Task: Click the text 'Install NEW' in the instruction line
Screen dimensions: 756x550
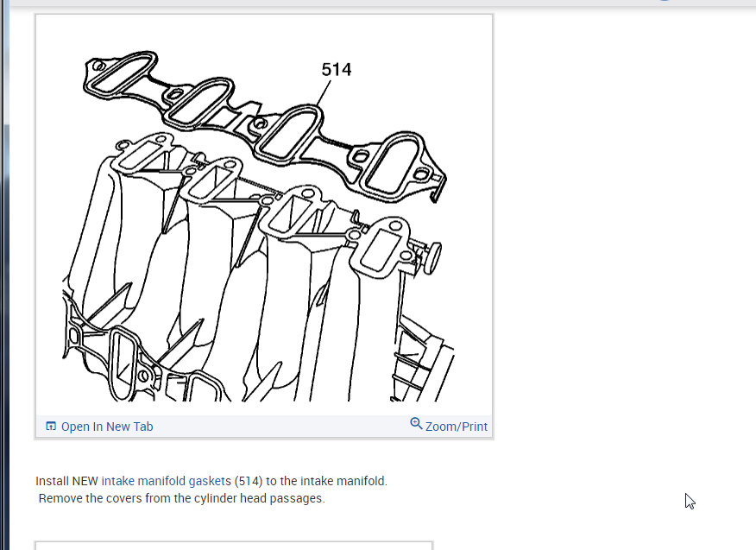Action: 67,481
